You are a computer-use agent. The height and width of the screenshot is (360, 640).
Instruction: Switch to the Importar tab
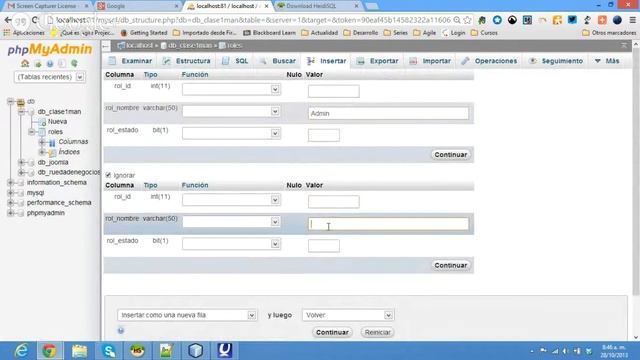point(431,61)
